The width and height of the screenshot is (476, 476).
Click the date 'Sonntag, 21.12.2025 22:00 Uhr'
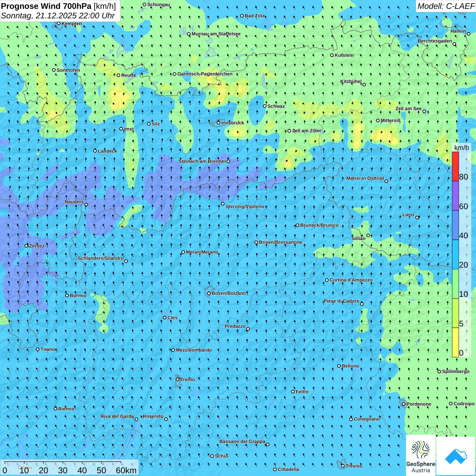[58, 16]
